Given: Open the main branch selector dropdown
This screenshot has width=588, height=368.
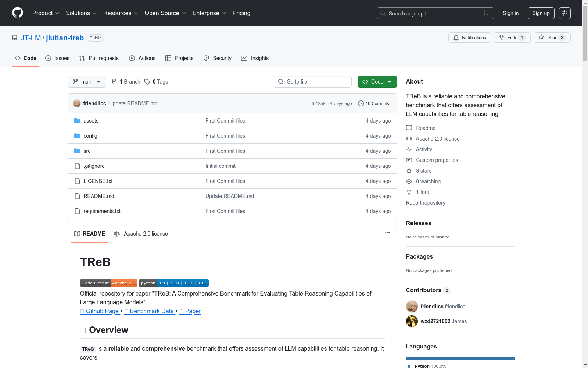Looking at the screenshot, I should click(87, 82).
